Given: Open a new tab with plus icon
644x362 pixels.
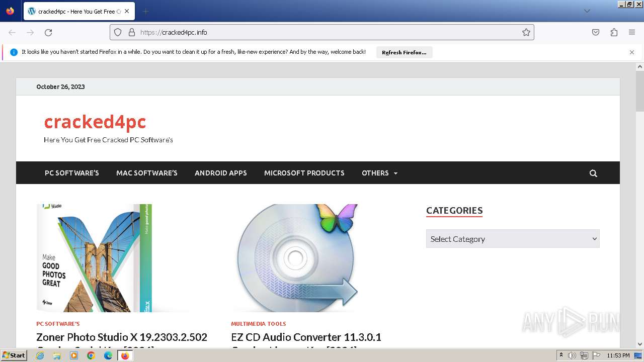Looking at the screenshot, I should point(145,11).
